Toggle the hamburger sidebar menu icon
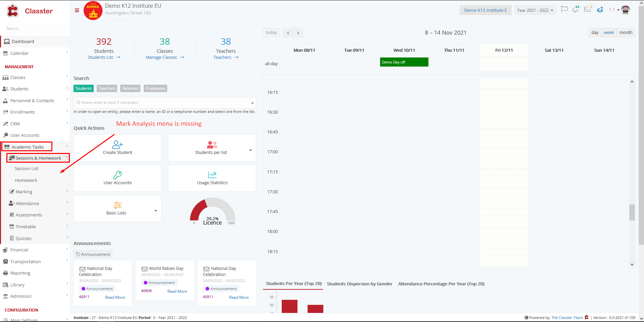Screen dimensions: 644x322 77,10
